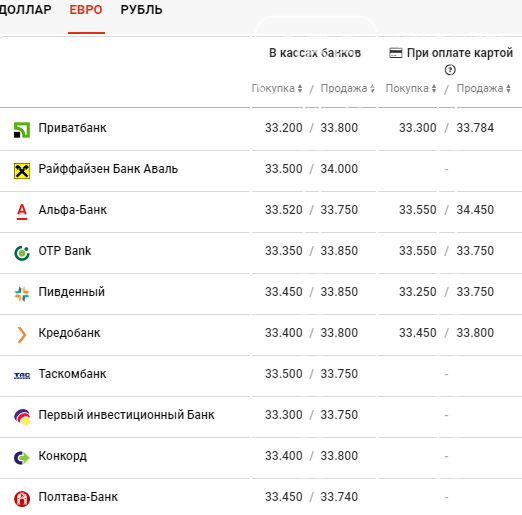Screen dimensions: 522x515
Task: Click the Полтава-Банк red logo
Action: (22, 499)
